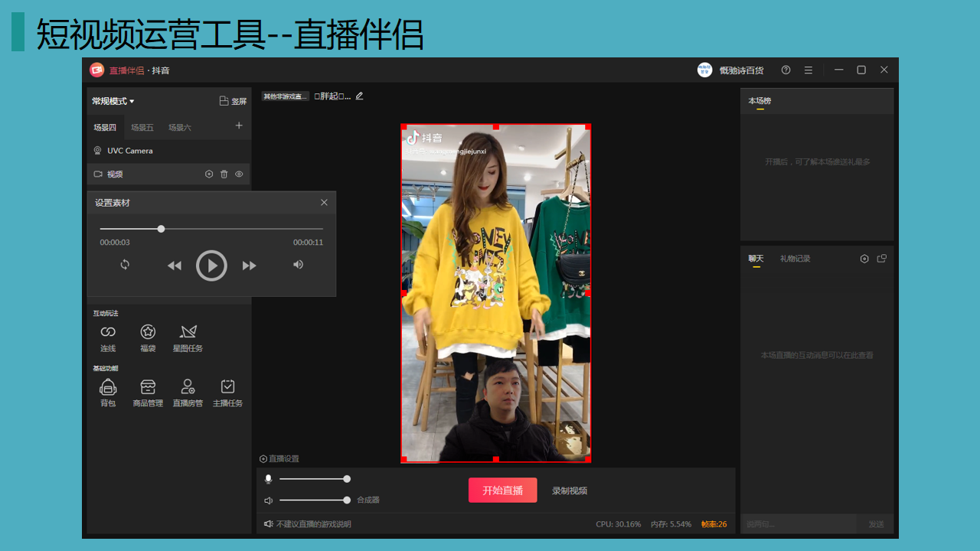Toggle loop playback in 设置素材
This screenshot has height=551, width=980.
pos(125,265)
